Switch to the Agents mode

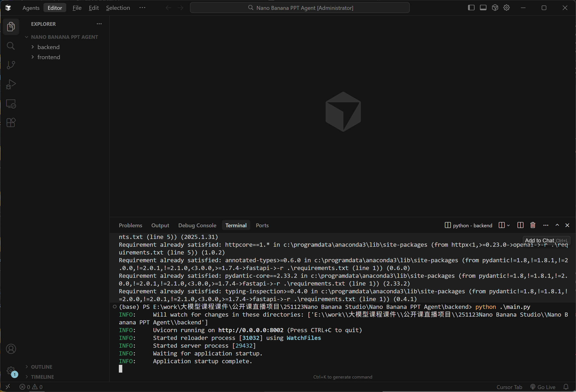tap(31, 8)
